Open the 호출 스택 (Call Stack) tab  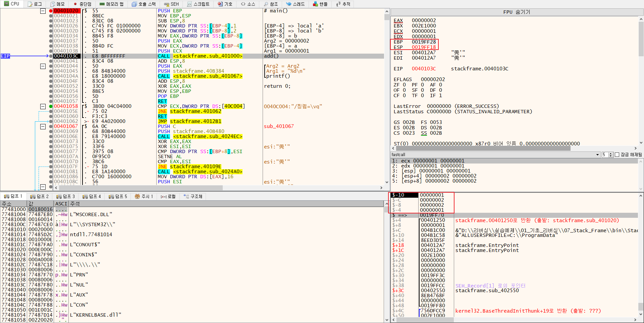coord(144,4)
